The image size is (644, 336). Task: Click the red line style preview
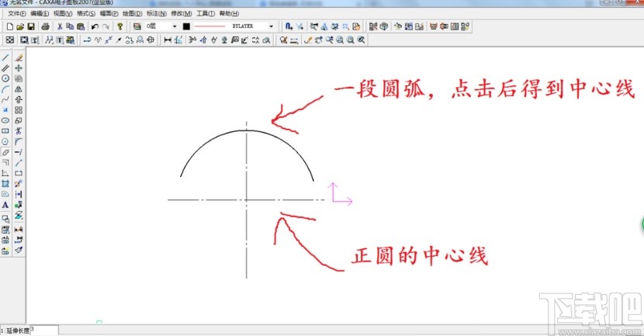209,26
